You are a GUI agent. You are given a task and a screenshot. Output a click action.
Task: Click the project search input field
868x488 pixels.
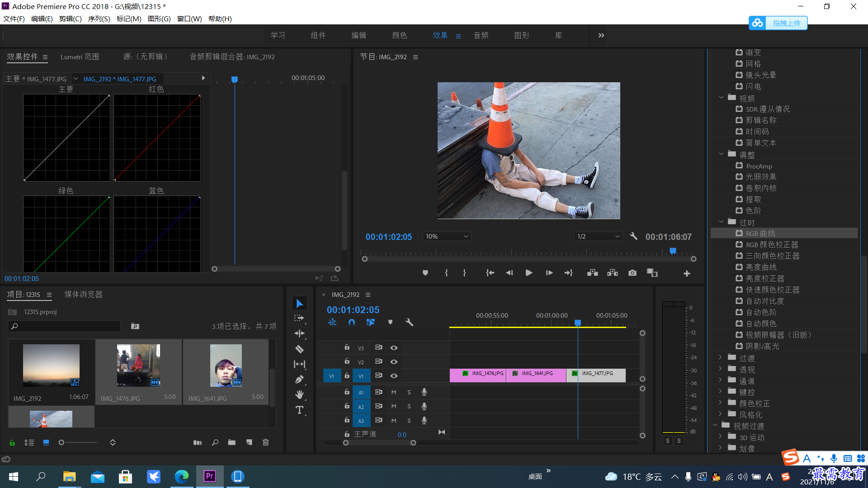tap(64, 326)
